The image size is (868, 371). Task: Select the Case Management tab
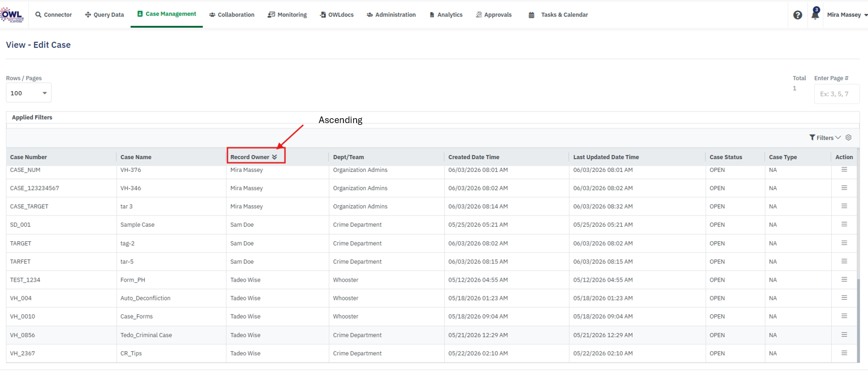pos(167,14)
